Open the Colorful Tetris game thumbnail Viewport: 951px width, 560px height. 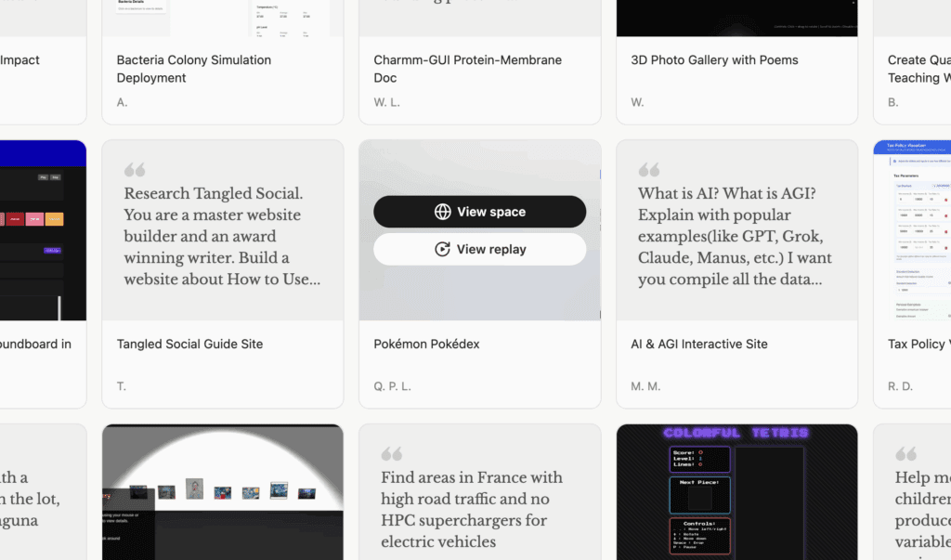coord(736,492)
